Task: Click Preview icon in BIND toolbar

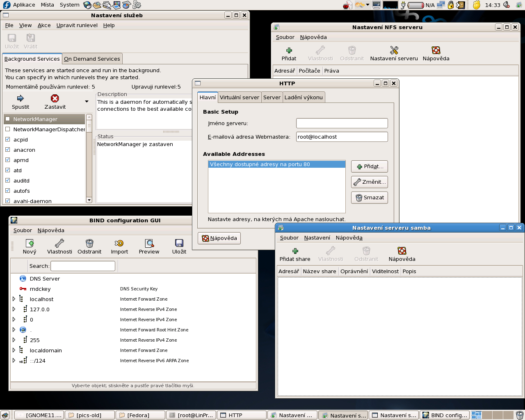Action: pyautogui.click(x=149, y=243)
